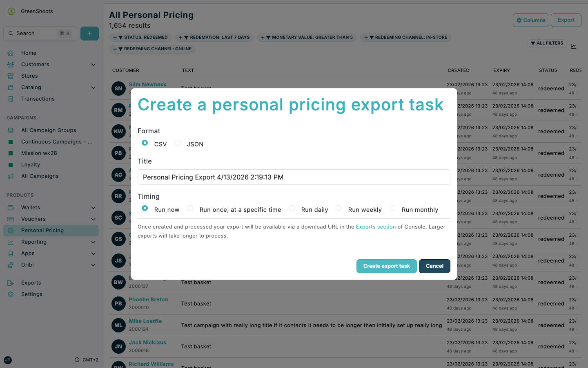Screen dimensions: 588x368
Task: Click the Vouchers icon under Products
Action: click(x=11, y=219)
